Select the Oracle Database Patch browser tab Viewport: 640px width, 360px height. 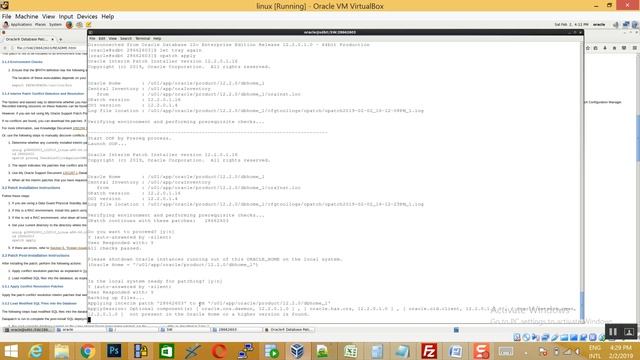[27, 39]
